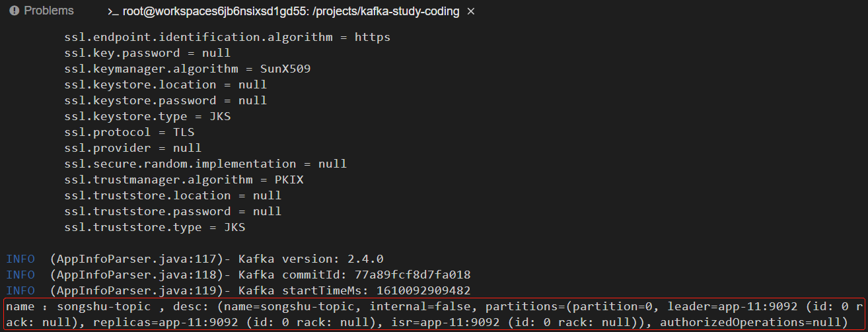The image size is (868, 332).
Task: Click the Kafka version: 2.4.0 log line
Action: pyautogui.click(x=195, y=259)
